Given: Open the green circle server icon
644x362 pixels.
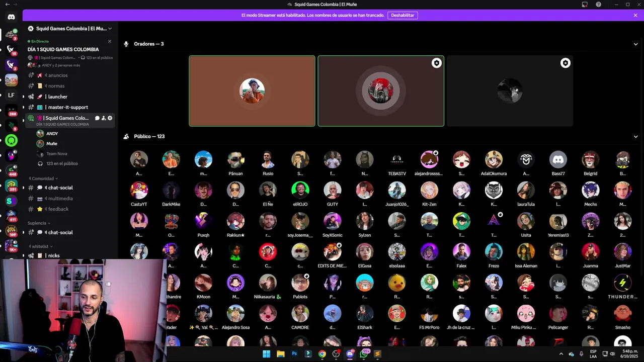Looking at the screenshot, I should coord(11,141).
